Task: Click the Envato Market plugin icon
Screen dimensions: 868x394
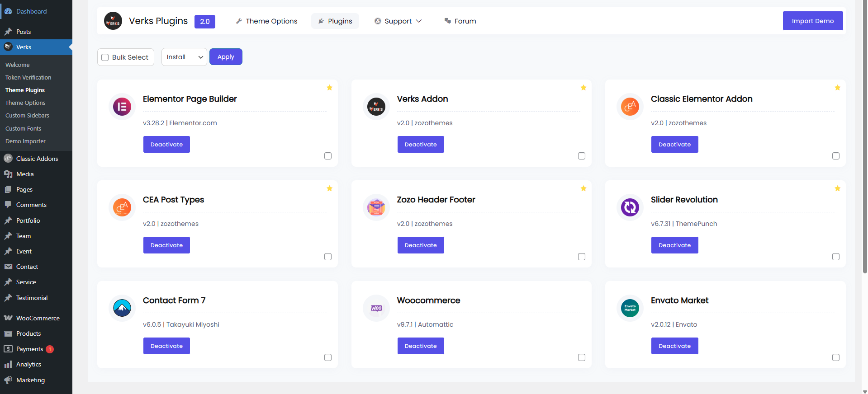Action: [630, 308]
